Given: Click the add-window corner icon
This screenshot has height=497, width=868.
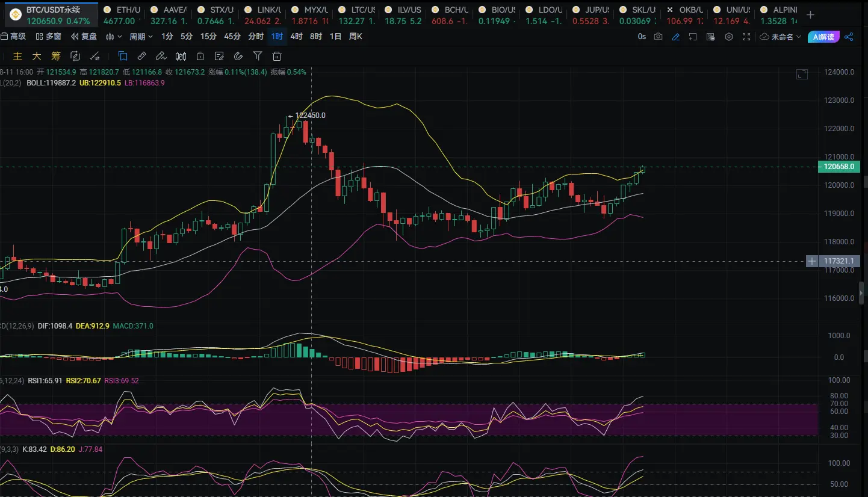Looking at the screenshot, I should 693,37.
